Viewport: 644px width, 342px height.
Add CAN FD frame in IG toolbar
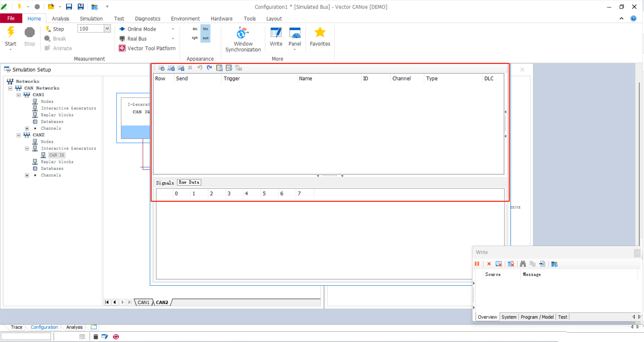pos(171,68)
